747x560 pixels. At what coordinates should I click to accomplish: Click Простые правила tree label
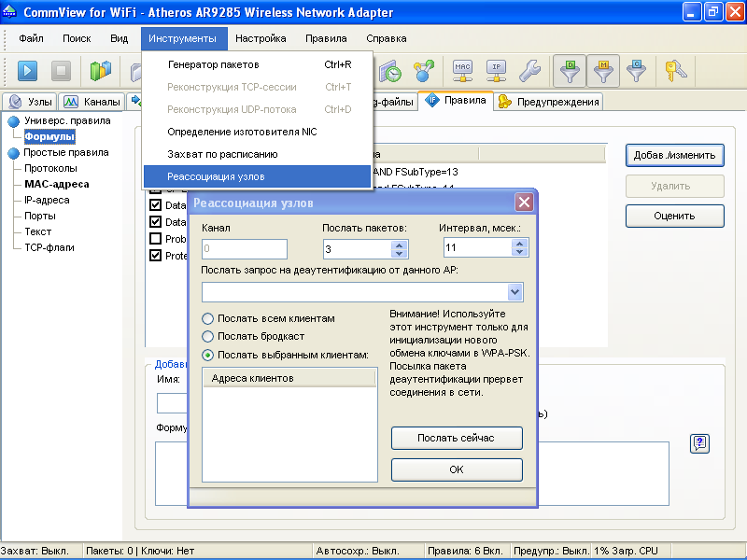tap(66, 153)
